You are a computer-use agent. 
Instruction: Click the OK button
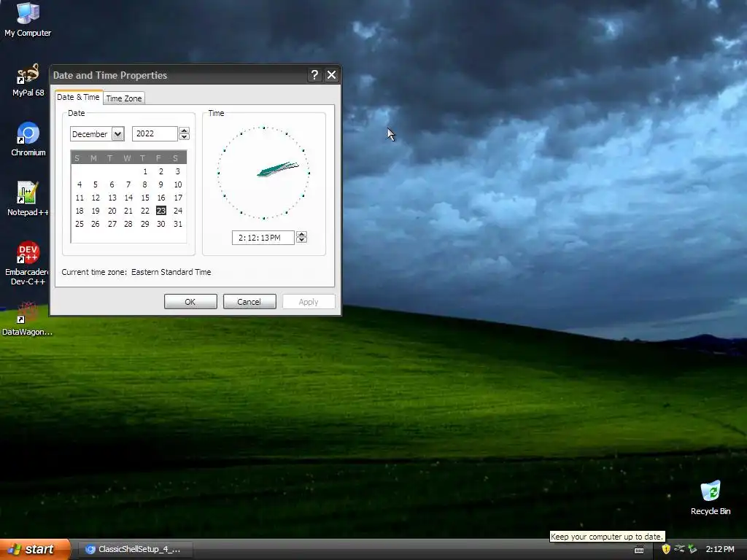(x=190, y=301)
